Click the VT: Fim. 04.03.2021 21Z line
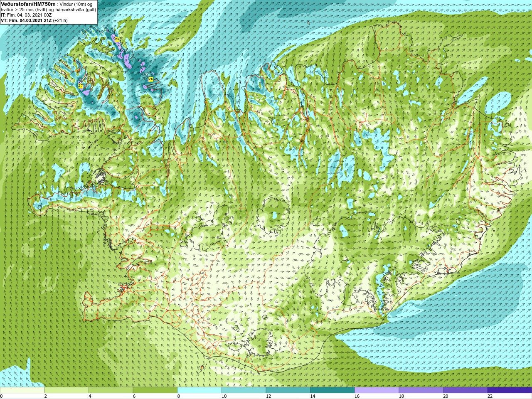This screenshot has width=532, height=399. [34, 20]
